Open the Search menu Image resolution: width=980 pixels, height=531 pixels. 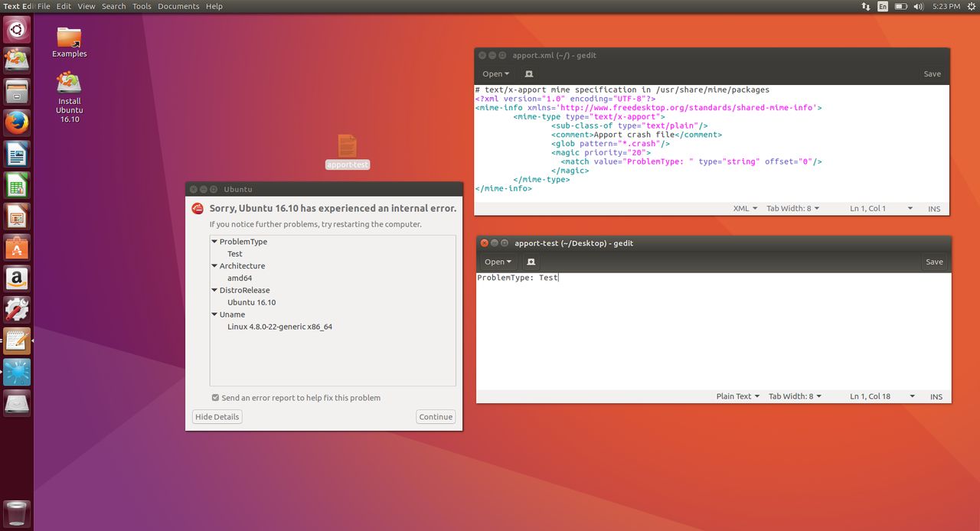113,6
